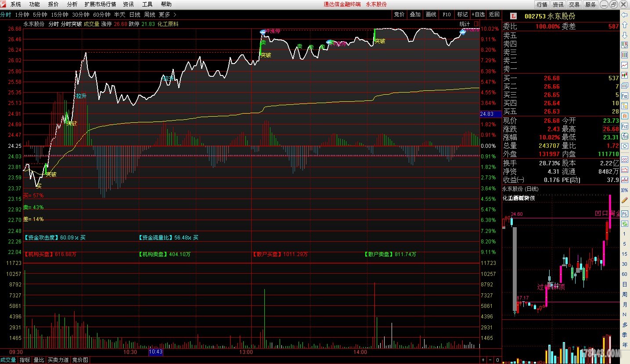Switch to the 竞价图 bottom tab
The height and width of the screenshot is (364, 630).
(x=80, y=360)
